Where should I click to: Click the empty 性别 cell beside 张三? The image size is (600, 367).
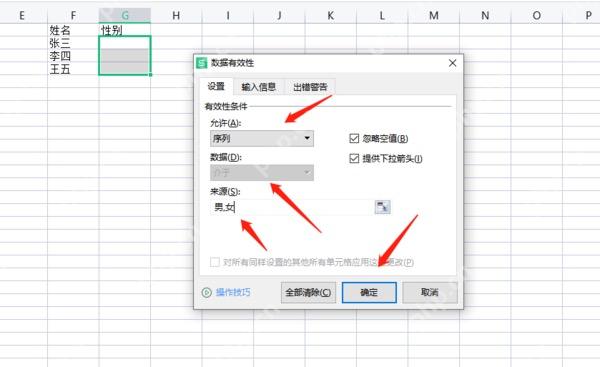tap(125, 42)
